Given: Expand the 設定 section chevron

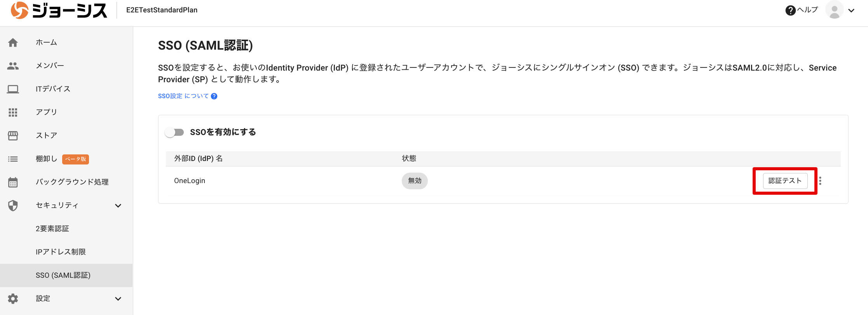Looking at the screenshot, I should 118,299.
